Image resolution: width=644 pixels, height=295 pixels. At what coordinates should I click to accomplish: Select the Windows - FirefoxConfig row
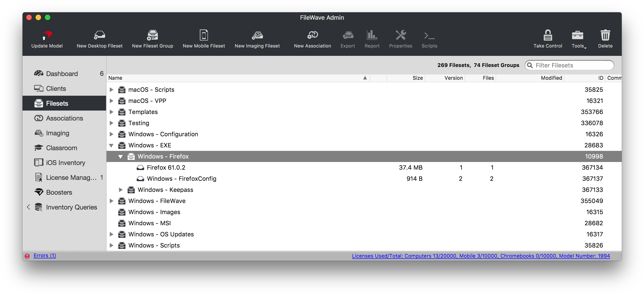click(x=364, y=179)
